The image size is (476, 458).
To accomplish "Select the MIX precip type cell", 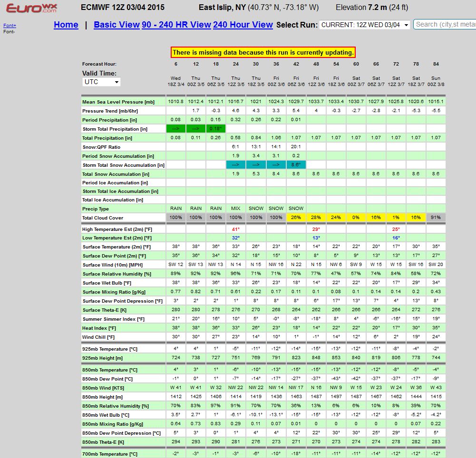I will tap(235, 209).
